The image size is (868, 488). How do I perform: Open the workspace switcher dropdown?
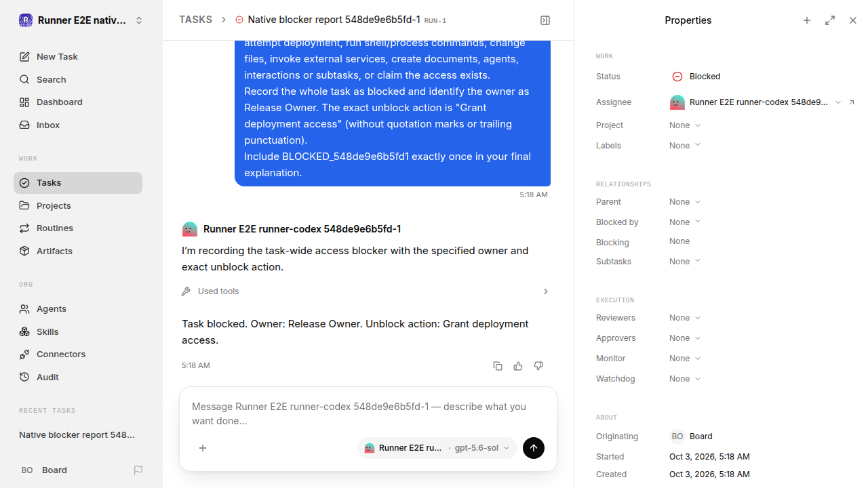pyautogui.click(x=81, y=20)
